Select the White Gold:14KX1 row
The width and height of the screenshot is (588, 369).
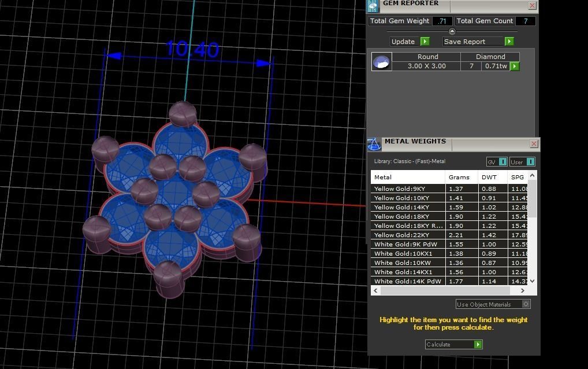tap(449, 272)
